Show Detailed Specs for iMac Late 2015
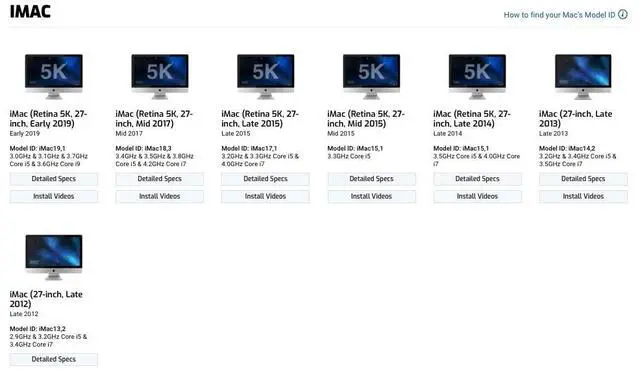 (265, 179)
